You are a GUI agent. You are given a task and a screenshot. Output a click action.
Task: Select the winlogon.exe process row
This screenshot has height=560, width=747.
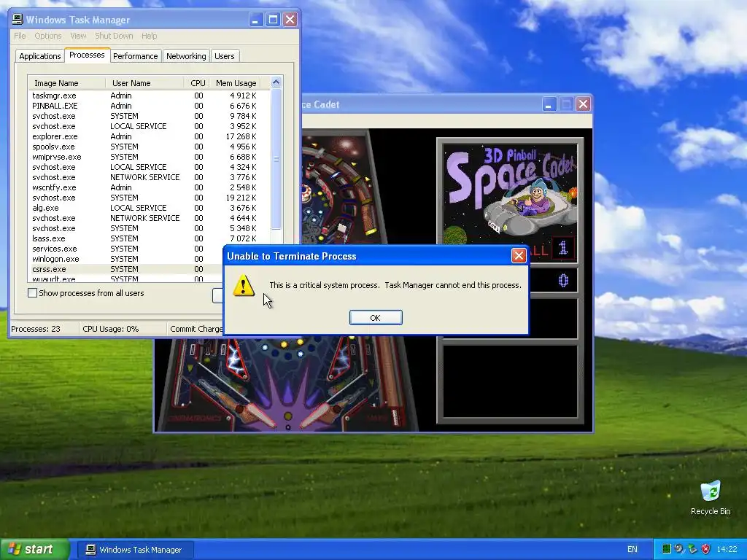click(125, 259)
